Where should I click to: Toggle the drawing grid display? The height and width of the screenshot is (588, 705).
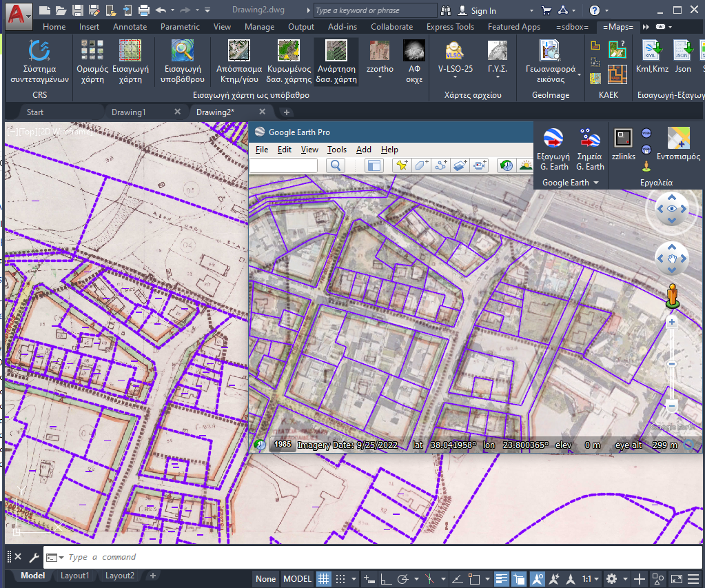[x=324, y=579]
